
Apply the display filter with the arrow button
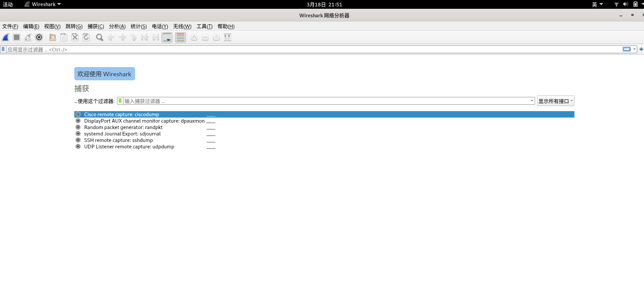click(627, 49)
